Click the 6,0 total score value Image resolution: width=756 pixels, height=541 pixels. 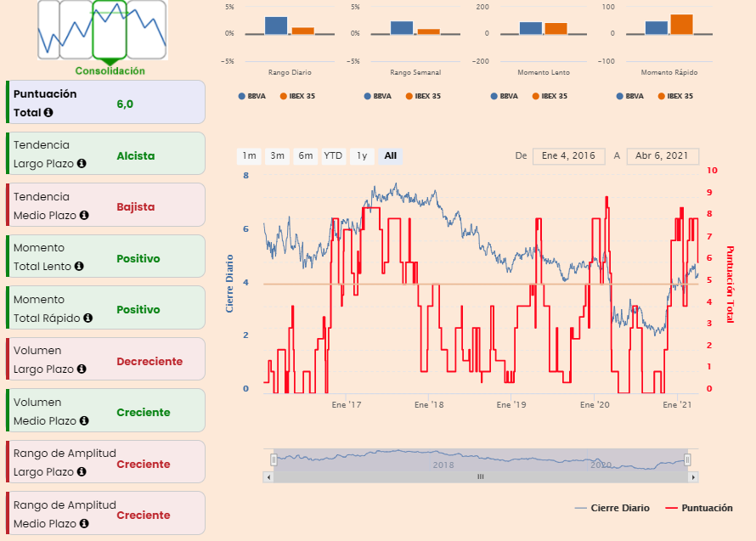pos(125,104)
